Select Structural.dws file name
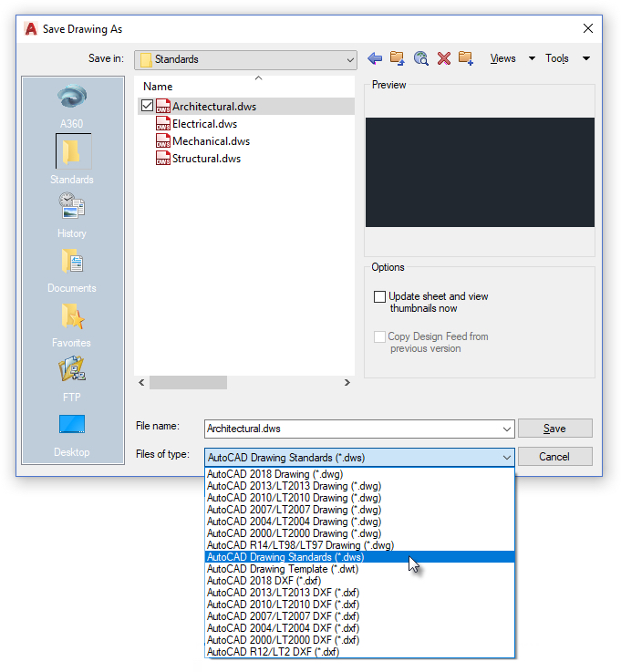 (206, 159)
